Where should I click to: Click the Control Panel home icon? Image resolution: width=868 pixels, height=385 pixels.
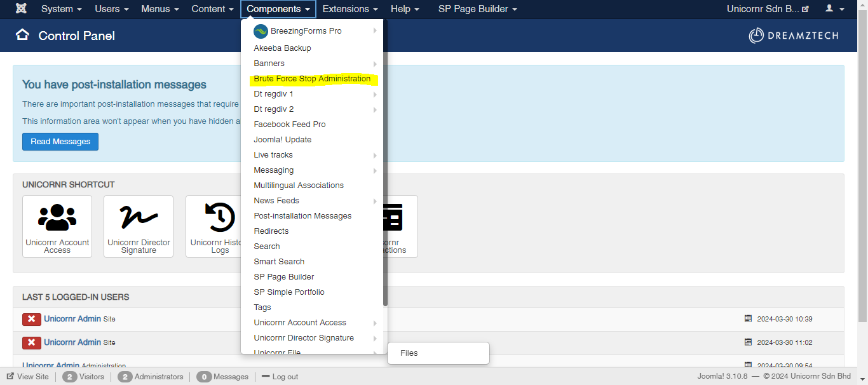[x=22, y=35]
